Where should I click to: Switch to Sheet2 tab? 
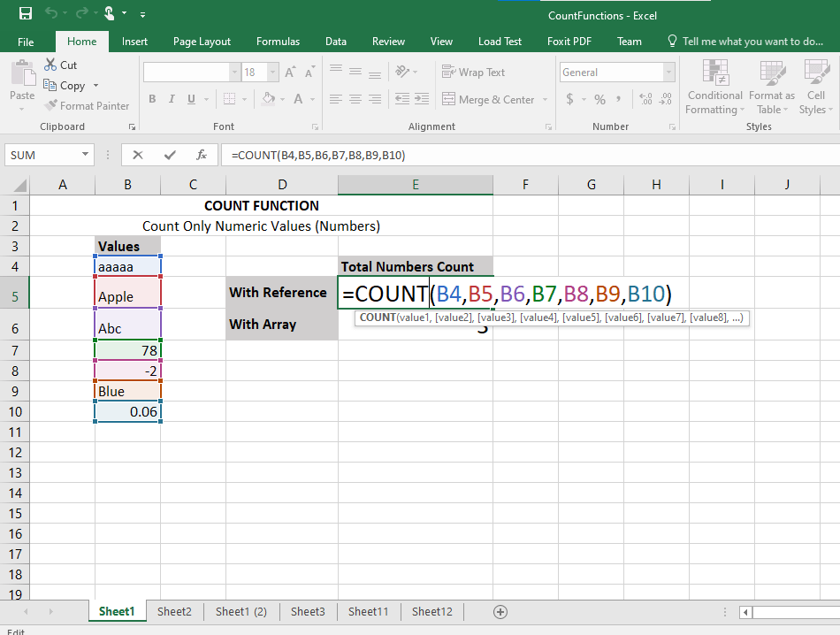pyautogui.click(x=175, y=611)
